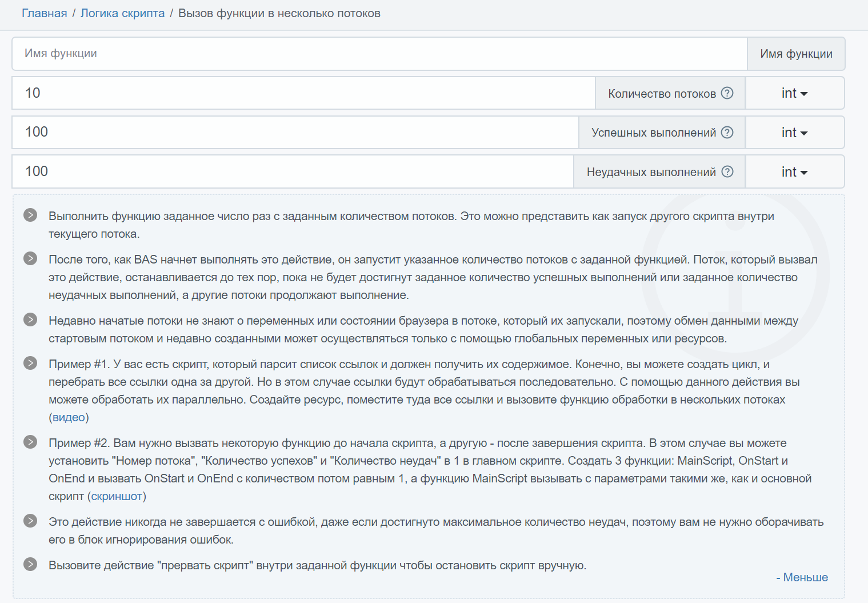Screen dimensions: 868x603
Task: Click help icon next to Успешных выполнений
Action: click(x=727, y=133)
